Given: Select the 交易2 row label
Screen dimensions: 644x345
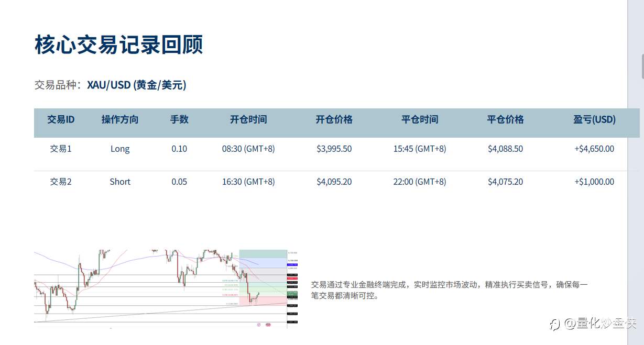Looking at the screenshot, I should pos(61,182).
